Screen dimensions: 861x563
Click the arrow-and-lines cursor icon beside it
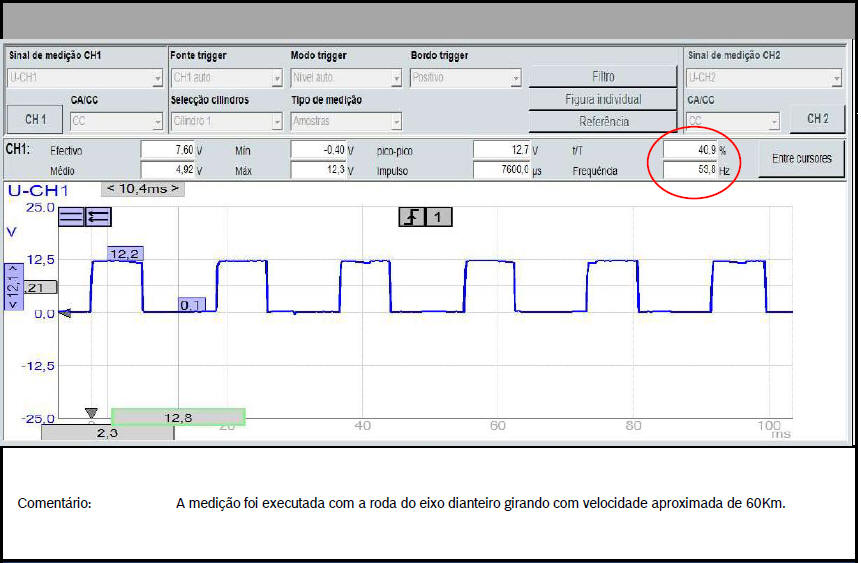pos(98,216)
